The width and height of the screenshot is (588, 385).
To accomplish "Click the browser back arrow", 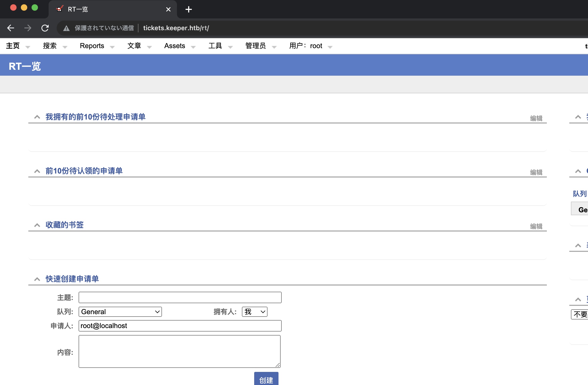I will [11, 28].
